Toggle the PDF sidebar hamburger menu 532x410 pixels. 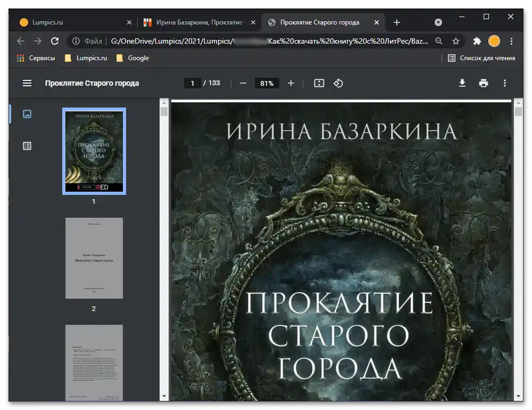click(x=27, y=83)
